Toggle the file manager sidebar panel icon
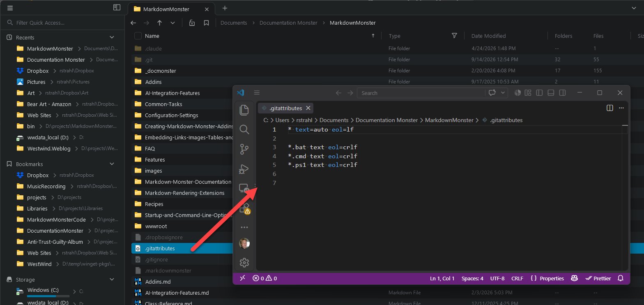The image size is (644, 305). click(x=117, y=7)
